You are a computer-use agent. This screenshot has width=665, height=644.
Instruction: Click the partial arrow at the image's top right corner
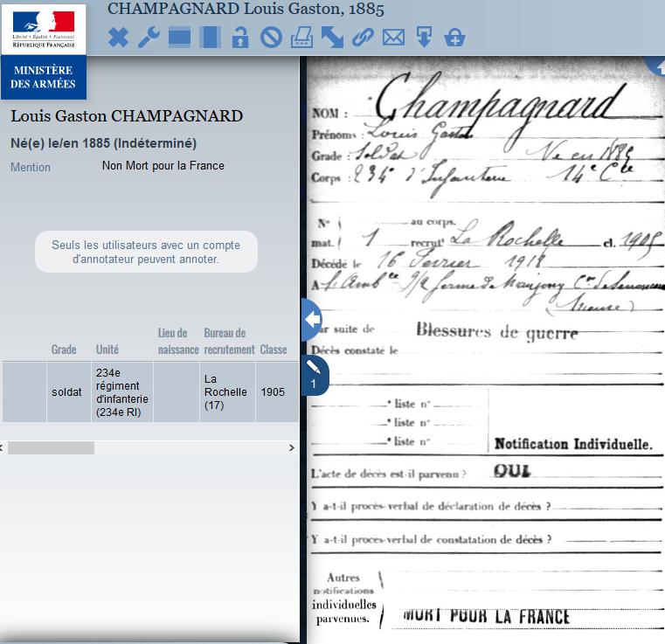[x=655, y=66]
